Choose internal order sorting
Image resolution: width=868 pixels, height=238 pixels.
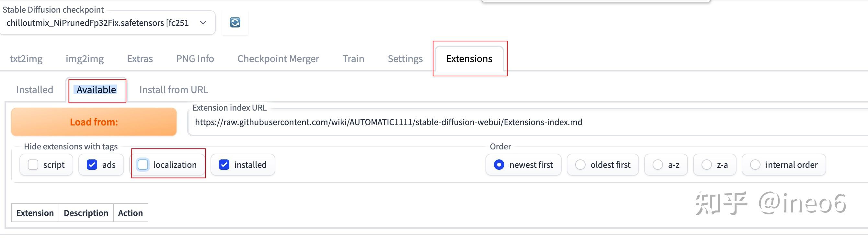(x=755, y=165)
